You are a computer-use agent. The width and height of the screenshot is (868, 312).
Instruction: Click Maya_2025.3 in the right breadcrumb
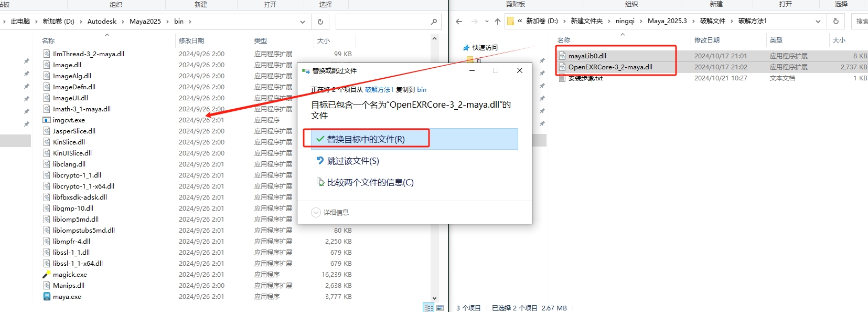tap(667, 21)
